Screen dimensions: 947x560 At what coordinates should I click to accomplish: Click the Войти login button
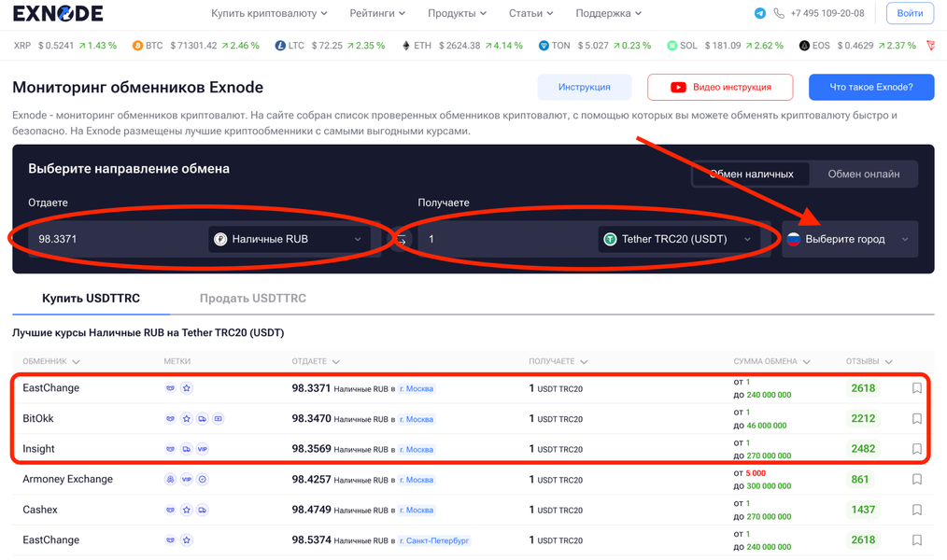click(x=909, y=14)
